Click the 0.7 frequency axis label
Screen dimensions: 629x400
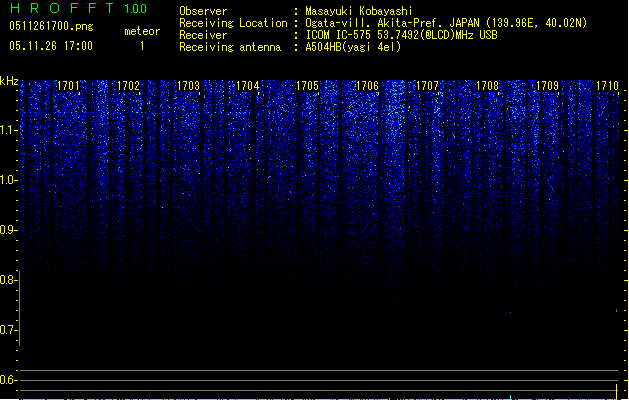coord(8,330)
